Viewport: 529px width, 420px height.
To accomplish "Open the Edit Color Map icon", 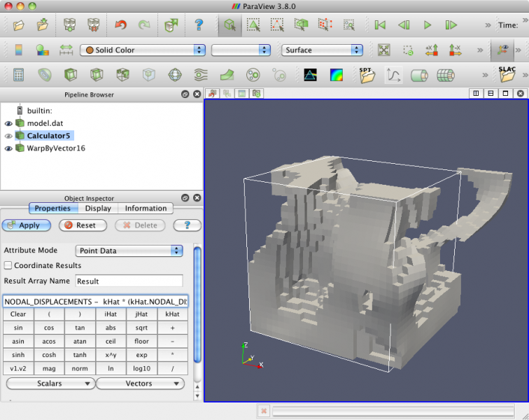I will point(43,50).
